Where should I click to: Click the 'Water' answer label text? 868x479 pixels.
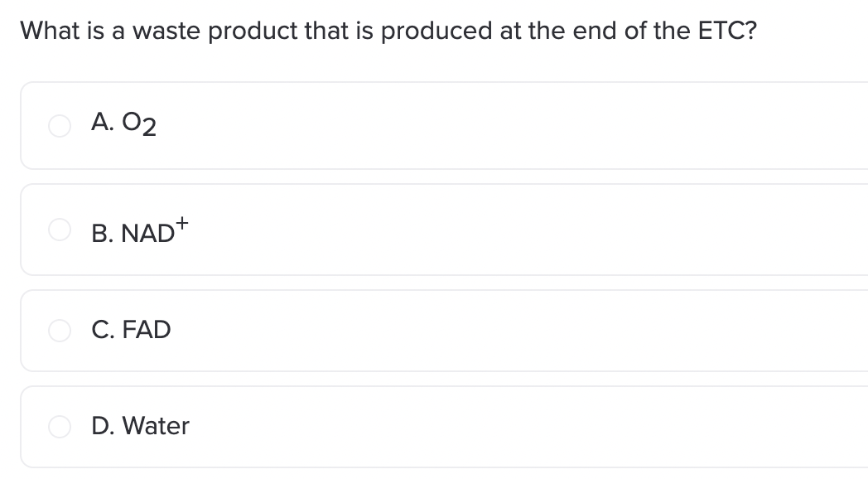pyautogui.click(x=156, y=427)
